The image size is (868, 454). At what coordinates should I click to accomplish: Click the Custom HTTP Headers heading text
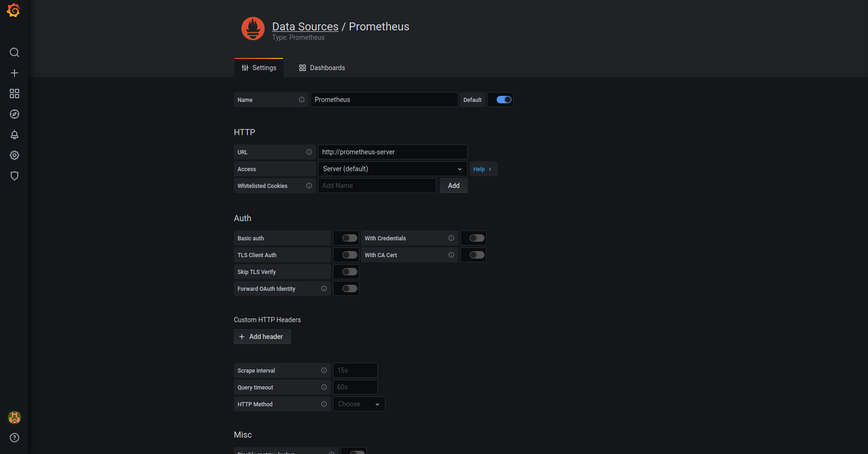(x=268, y=320)
